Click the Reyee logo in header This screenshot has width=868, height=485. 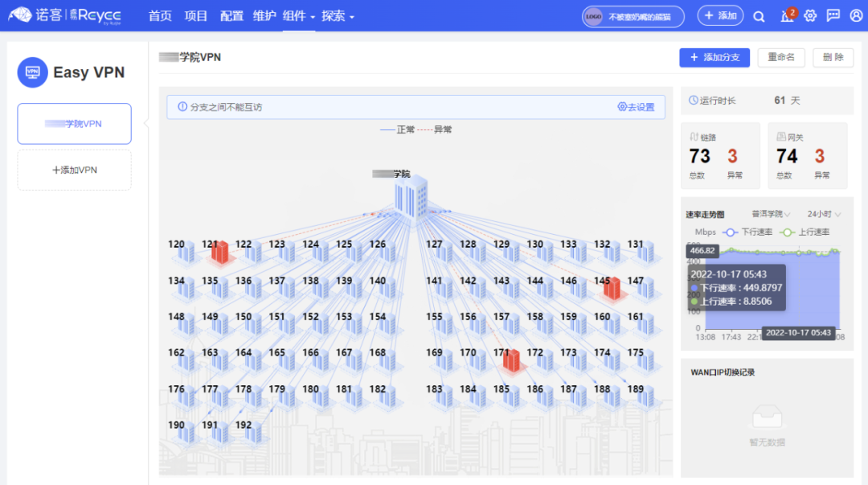point(65,15)
